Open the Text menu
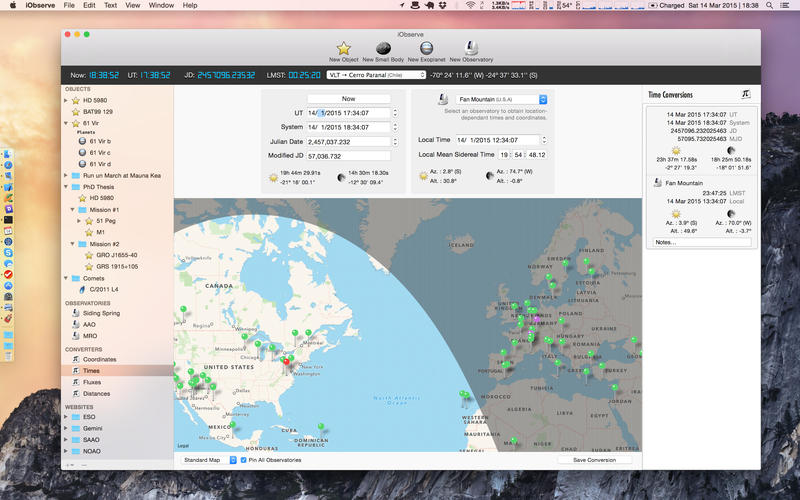800x500 pixels. point(110,5)
